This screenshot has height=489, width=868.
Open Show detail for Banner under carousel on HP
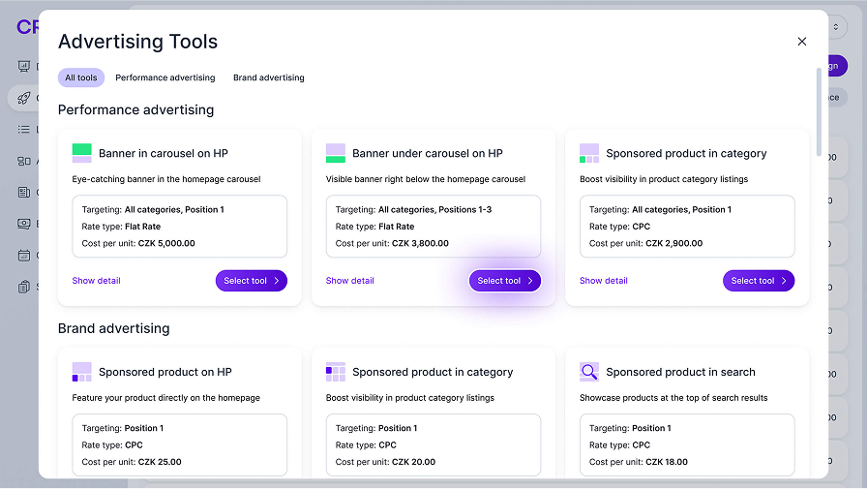(x=349, y=281)
